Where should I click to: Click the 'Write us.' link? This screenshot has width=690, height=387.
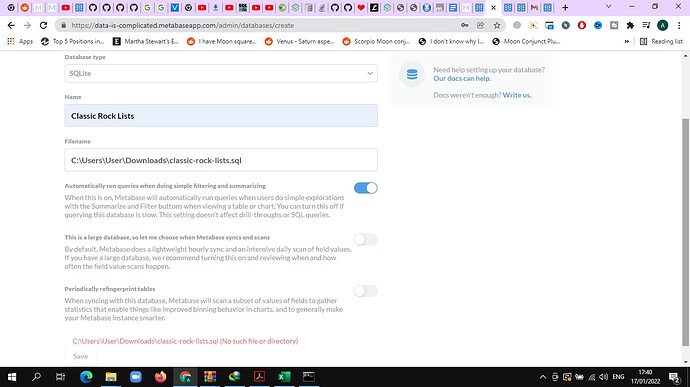click(x=517, y=95)
